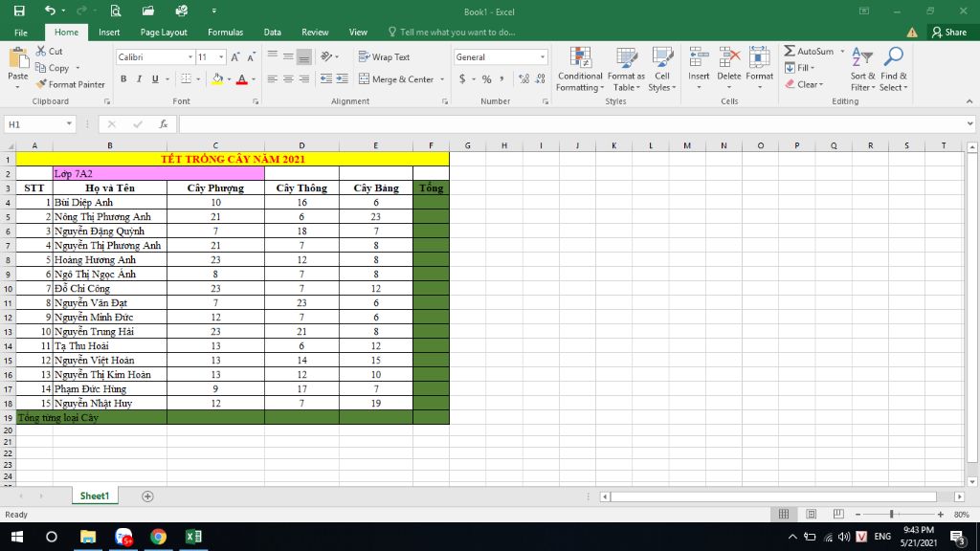The height and width of the screenshot is (551, 980).
Task: Click into the formula bar
Action: coord(572,124)
